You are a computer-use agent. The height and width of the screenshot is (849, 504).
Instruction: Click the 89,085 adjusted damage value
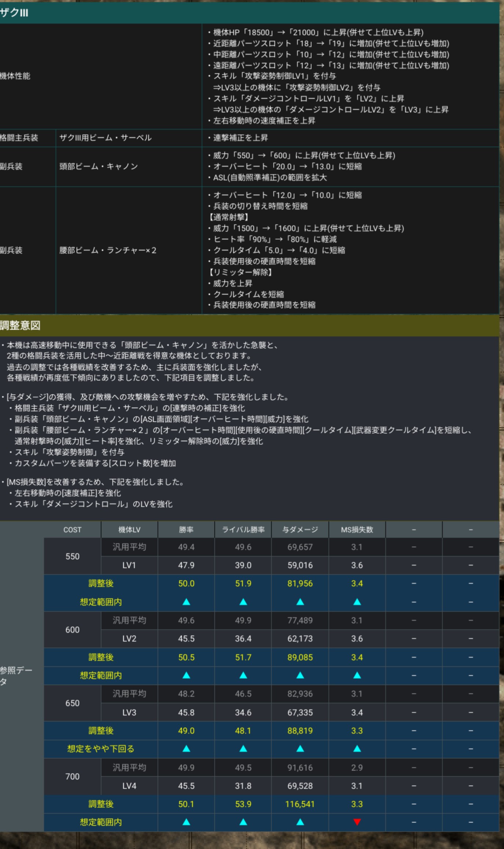click(x=300, y=657)
